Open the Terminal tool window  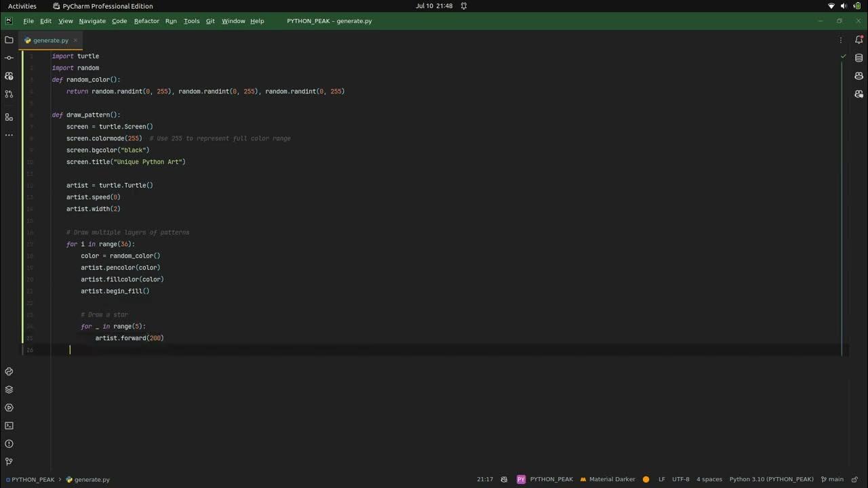pyautogui.click(x=9, y=426)
